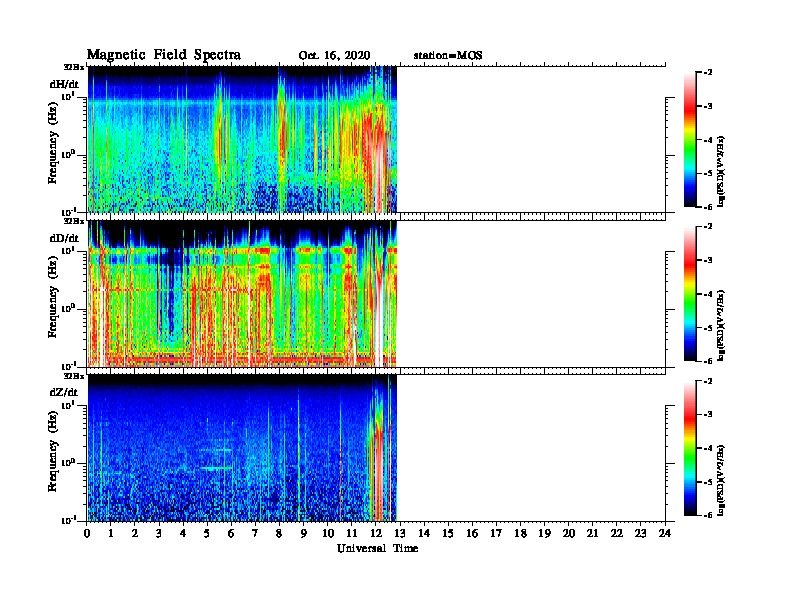Click the log(PSD) label beside dZ/dt color scale
Image resolution: width=792 pixels, height=612 pixels.
tap(721, 480)
